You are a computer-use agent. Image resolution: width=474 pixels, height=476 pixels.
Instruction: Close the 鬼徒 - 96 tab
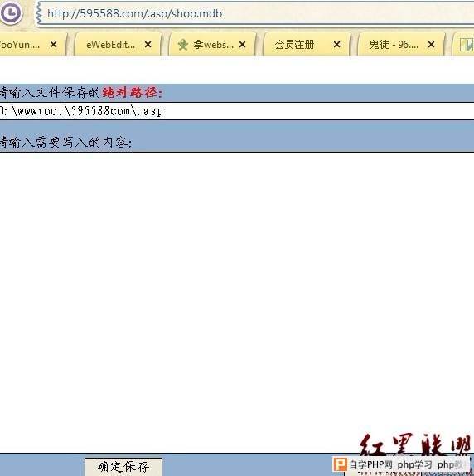point(431,45)
